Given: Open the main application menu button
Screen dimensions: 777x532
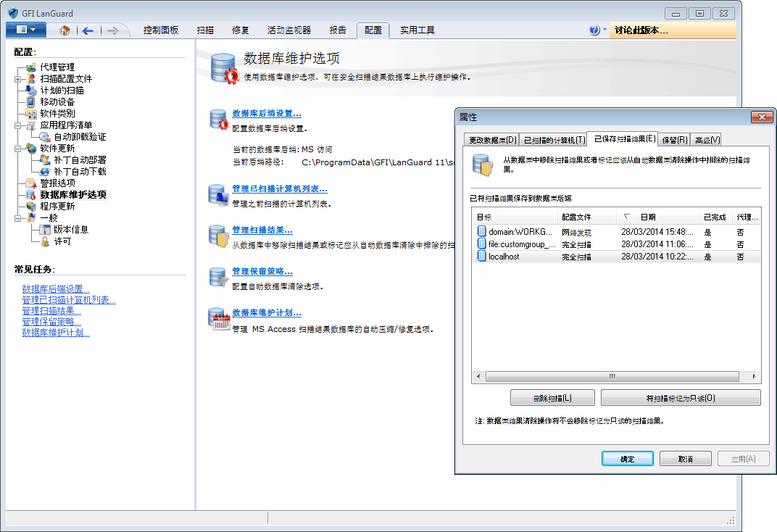Looking at the screenshot, I should [26, 30].
